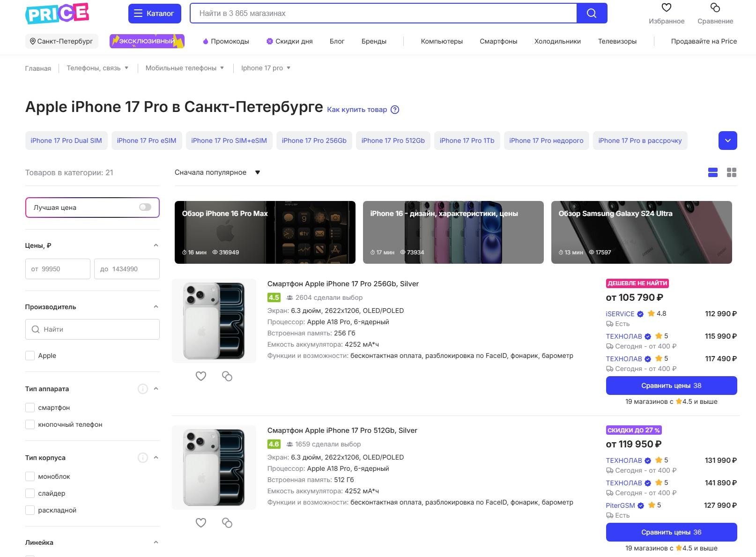This screenshot has width=756, height=557.
Task: Open Сравнение icon in header
Action: pos(715,8)
